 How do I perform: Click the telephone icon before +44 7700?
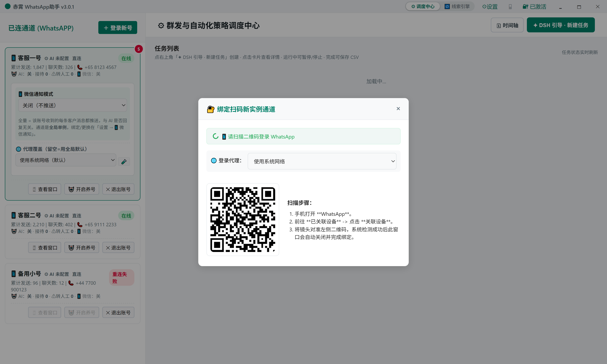[71, 283]
